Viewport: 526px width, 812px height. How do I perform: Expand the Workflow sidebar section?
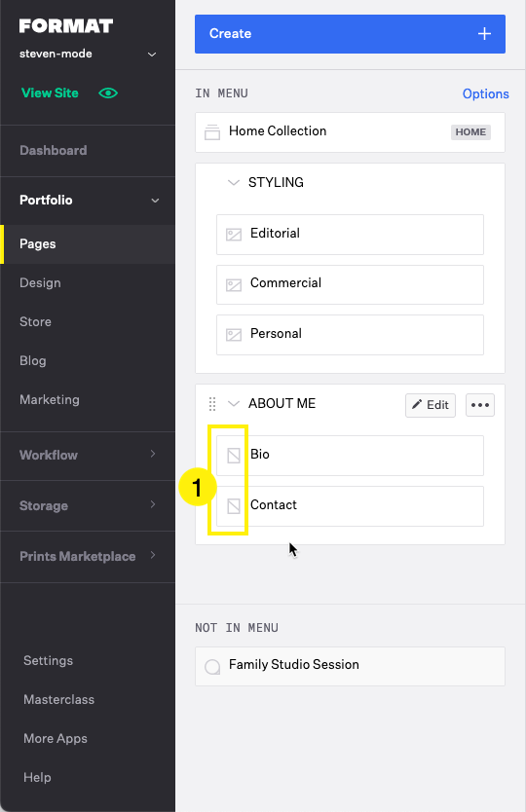(153, 454)
